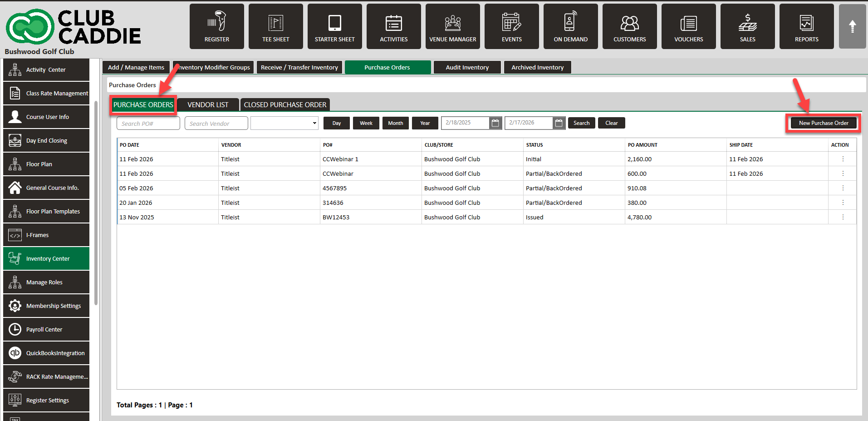Click the Search PO# input field

(x=148, y=124)
